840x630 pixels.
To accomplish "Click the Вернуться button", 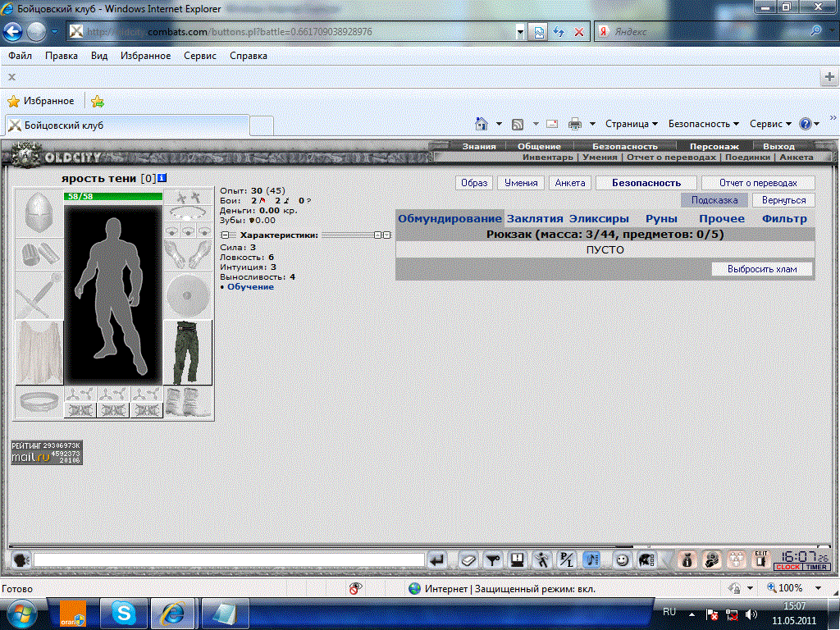I will tap(783, 200).
